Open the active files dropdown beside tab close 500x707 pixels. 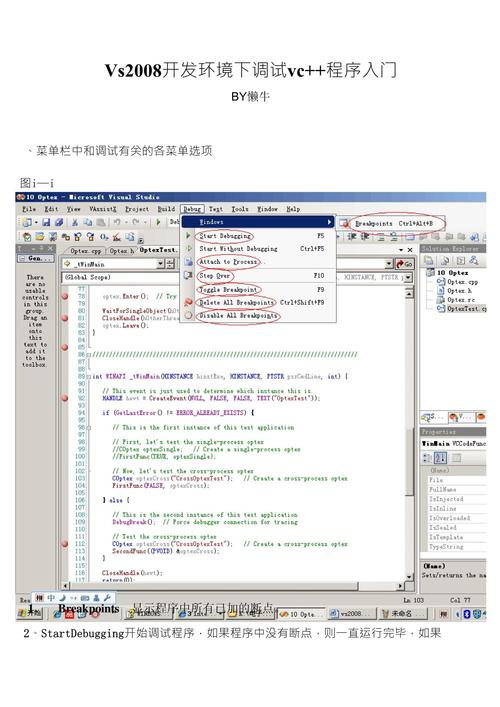pyautogui.click(x=401, y=250)
